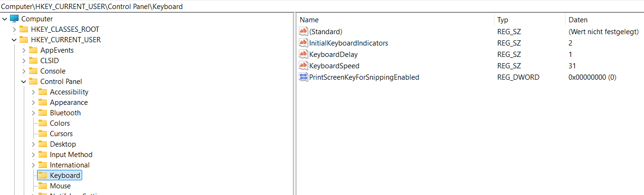Collapse the Control Panel key
Viewport: 644px width, 195px height.
tap(24, 82)
